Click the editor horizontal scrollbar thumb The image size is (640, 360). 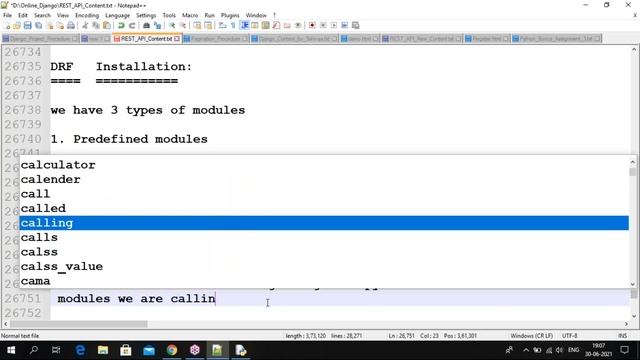pos(79,324)
